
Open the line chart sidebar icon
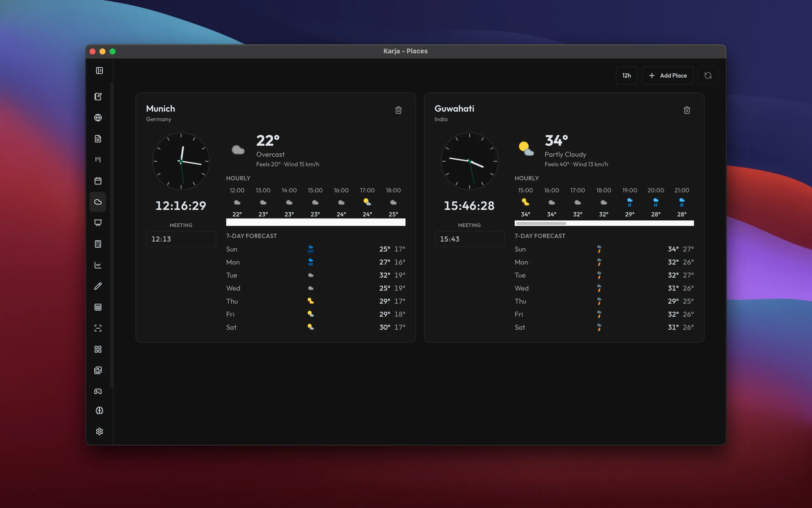[x=98, y=265]
